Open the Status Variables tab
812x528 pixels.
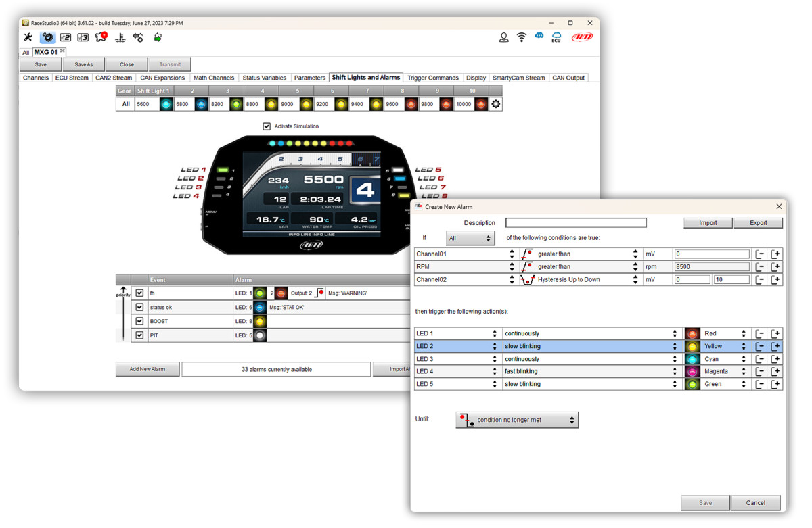(x=265, y=78)
